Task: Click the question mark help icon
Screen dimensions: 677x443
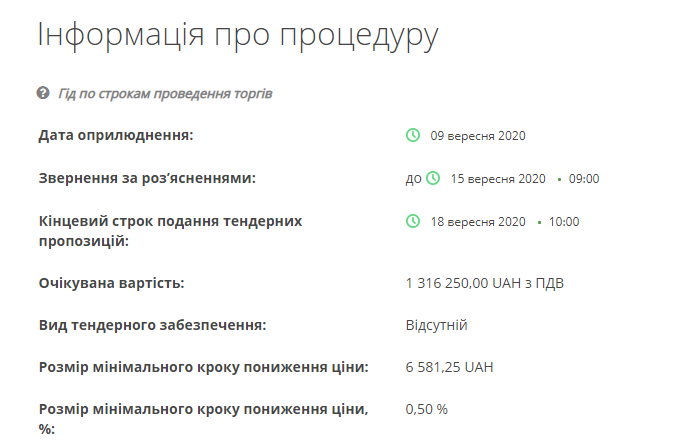Action: point(43,93)
